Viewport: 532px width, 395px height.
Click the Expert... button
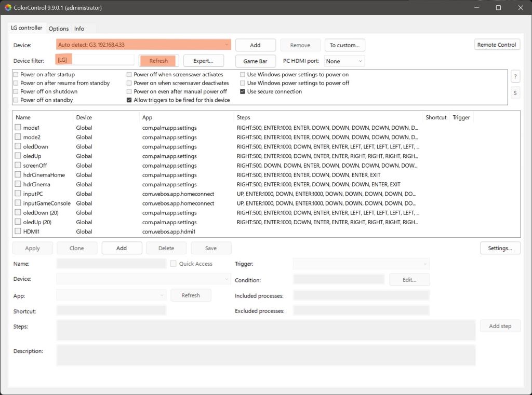pyautogui.click(x=203, y=61)
